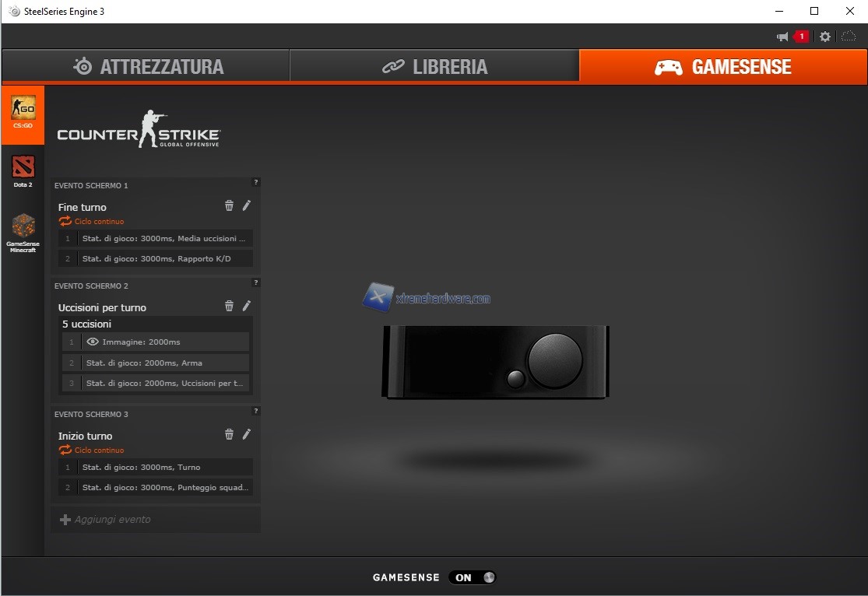Click the device image in preview
This screenshot has height=596, width=868.
pos(495,362)
